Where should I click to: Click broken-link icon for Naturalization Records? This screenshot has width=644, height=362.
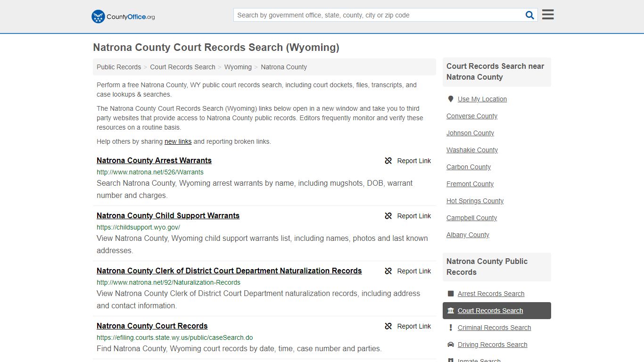coord(388,271)
